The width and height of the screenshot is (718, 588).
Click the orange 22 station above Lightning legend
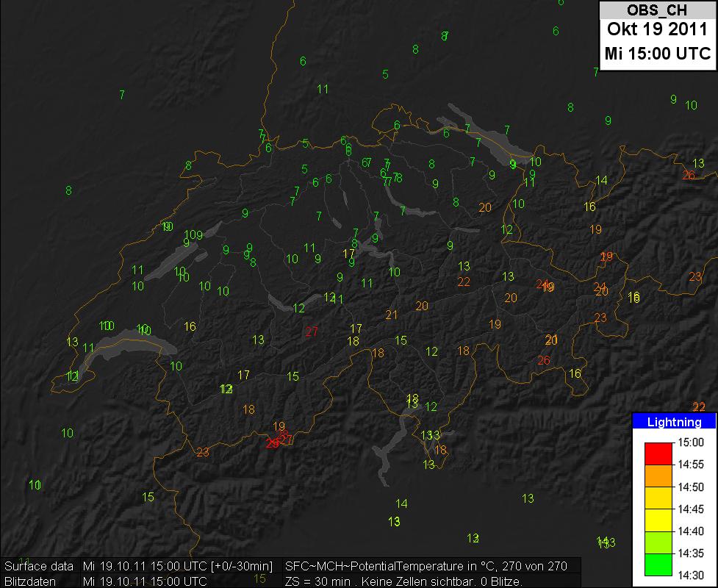pos(699,406)
